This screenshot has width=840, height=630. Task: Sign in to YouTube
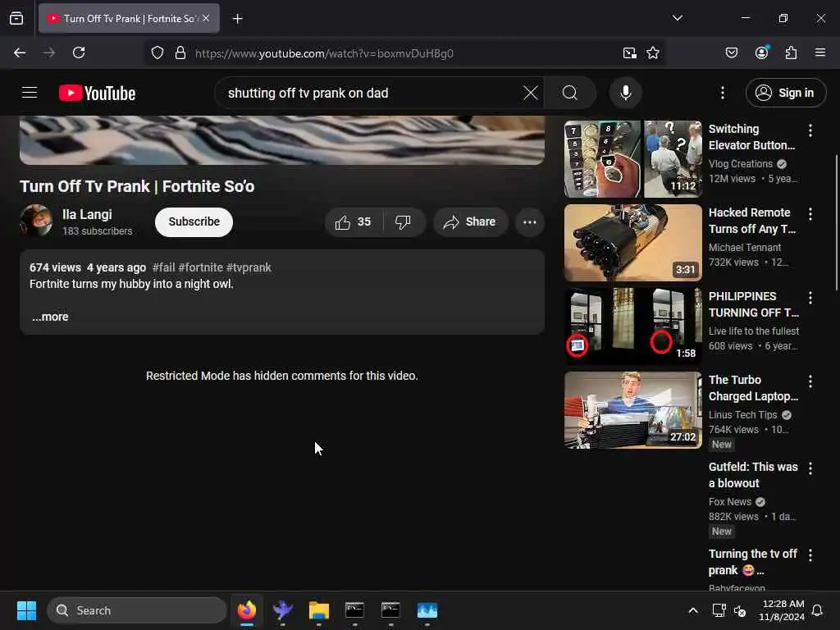(x=785, y=93)
